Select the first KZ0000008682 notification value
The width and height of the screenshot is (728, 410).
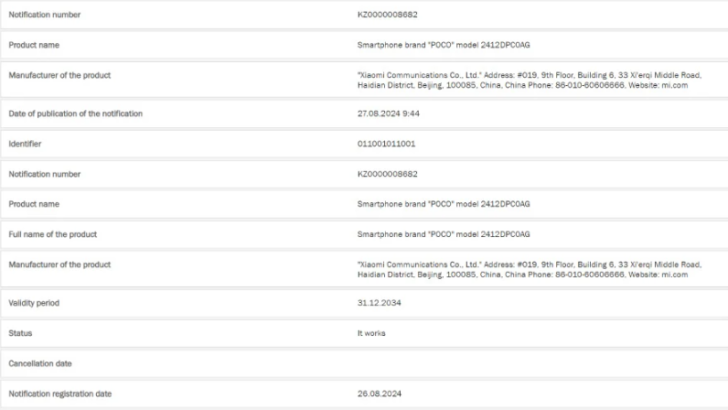click(x=387, y=15)
